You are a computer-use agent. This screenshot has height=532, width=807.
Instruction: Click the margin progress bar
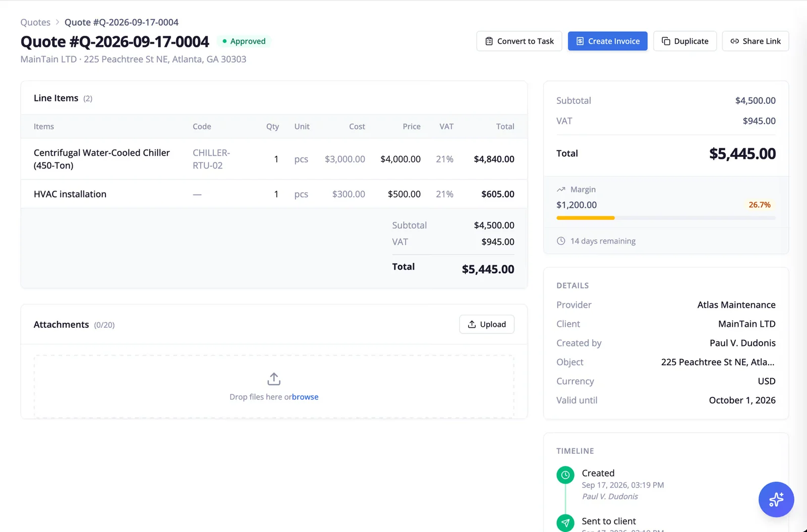pos(666,218)
